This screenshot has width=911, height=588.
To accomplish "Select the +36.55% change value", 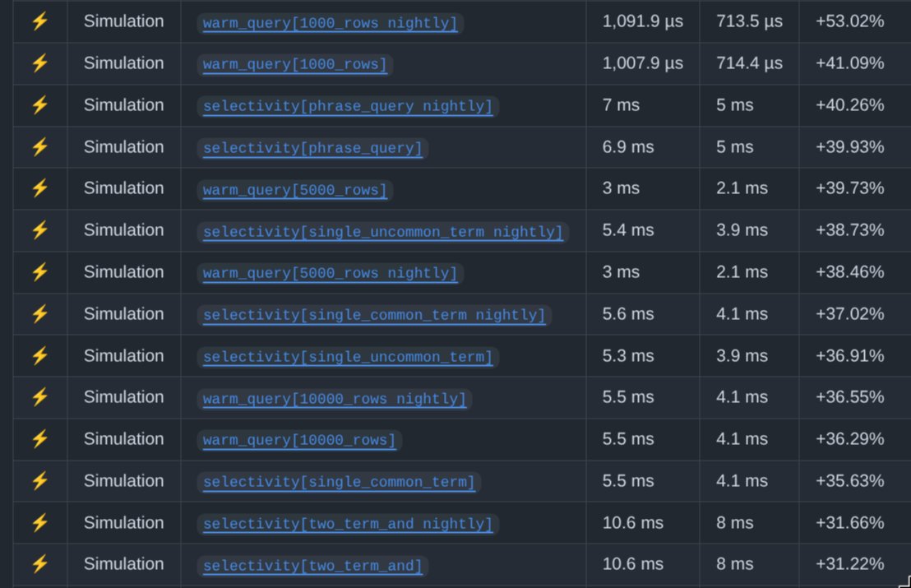I will pos(850,397).
